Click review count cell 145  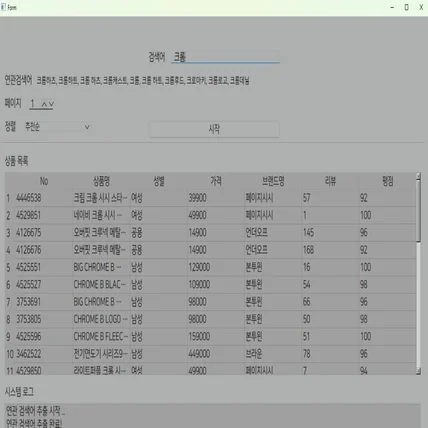coord(331,233)
